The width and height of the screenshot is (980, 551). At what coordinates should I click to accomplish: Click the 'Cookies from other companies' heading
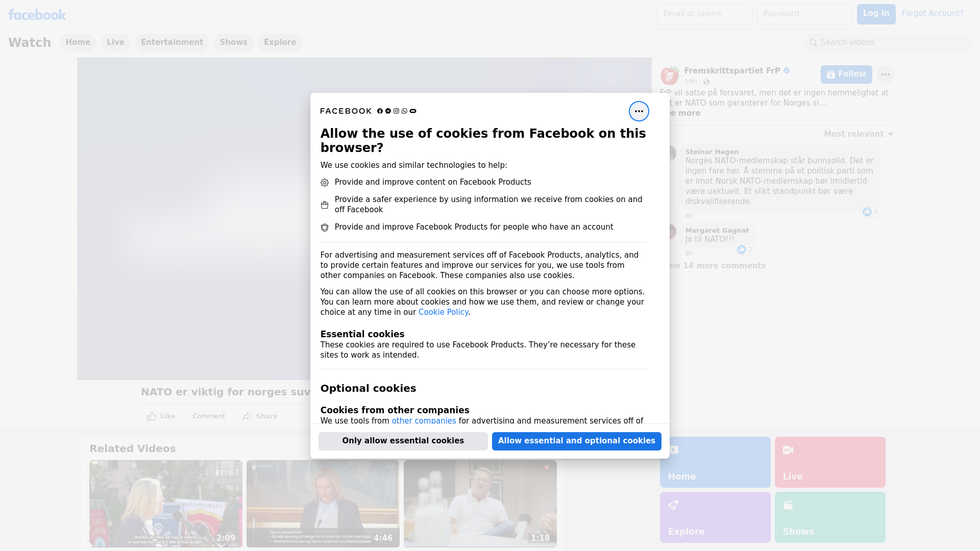click(395, 410)
